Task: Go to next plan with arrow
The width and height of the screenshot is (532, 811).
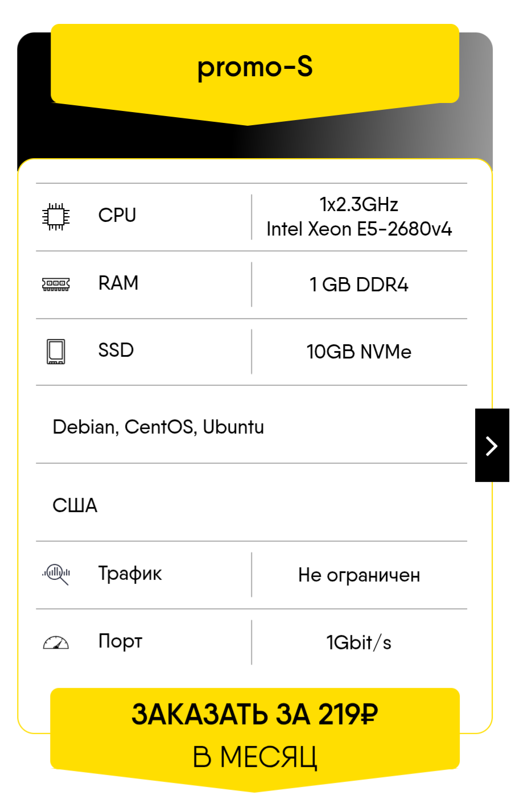Action: tap(492, 445)
